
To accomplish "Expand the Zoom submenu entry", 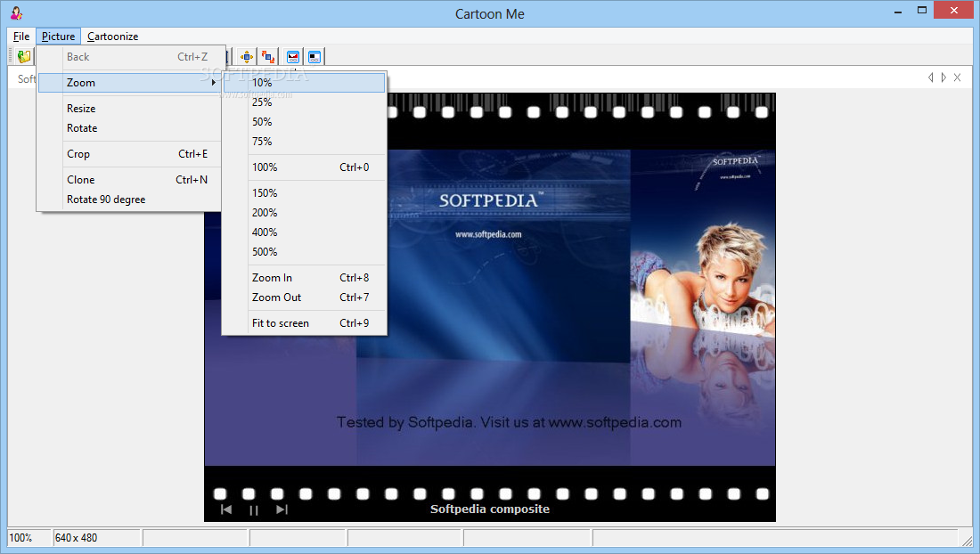I will coord(130,83).
